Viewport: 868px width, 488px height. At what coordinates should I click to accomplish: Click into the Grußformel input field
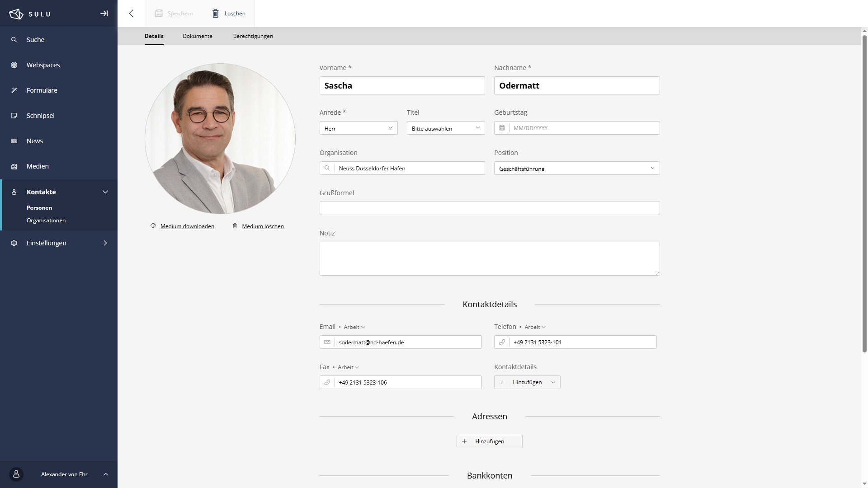coord(489,208)
